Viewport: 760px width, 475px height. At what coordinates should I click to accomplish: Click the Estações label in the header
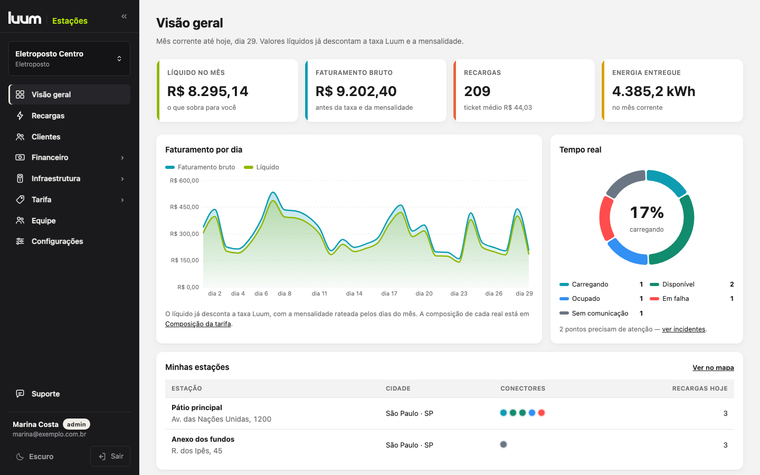coord(70,21)
